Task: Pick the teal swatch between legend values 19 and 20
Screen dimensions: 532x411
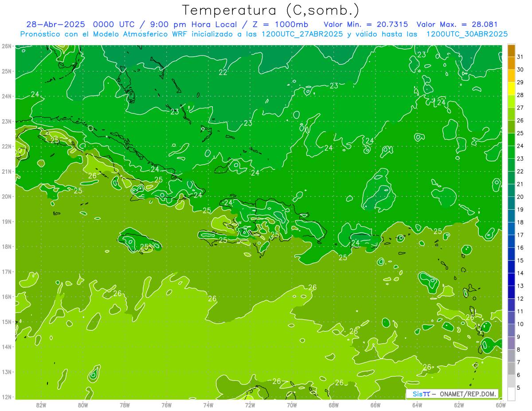Action: (x=511, y=203)
